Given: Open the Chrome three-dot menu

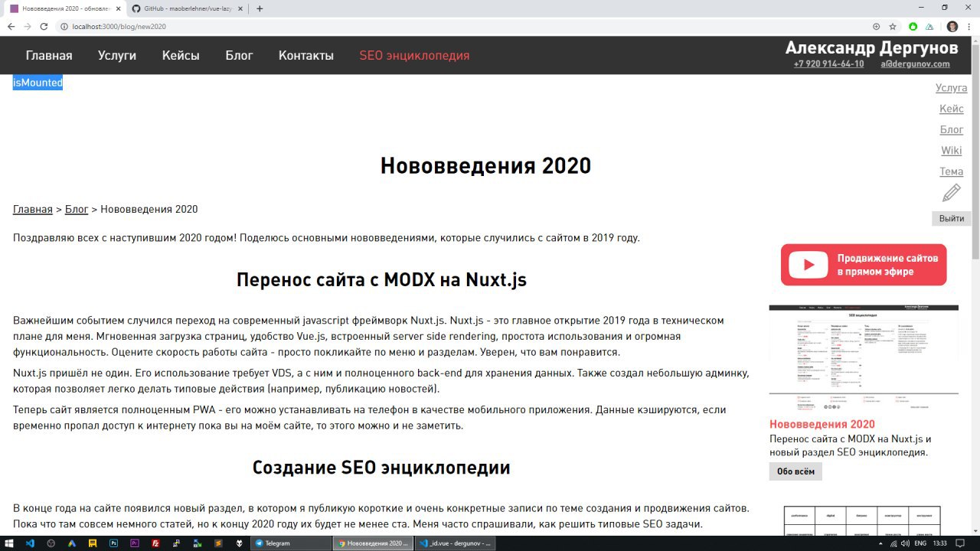Looking at the screenshot, I should 969,26.
